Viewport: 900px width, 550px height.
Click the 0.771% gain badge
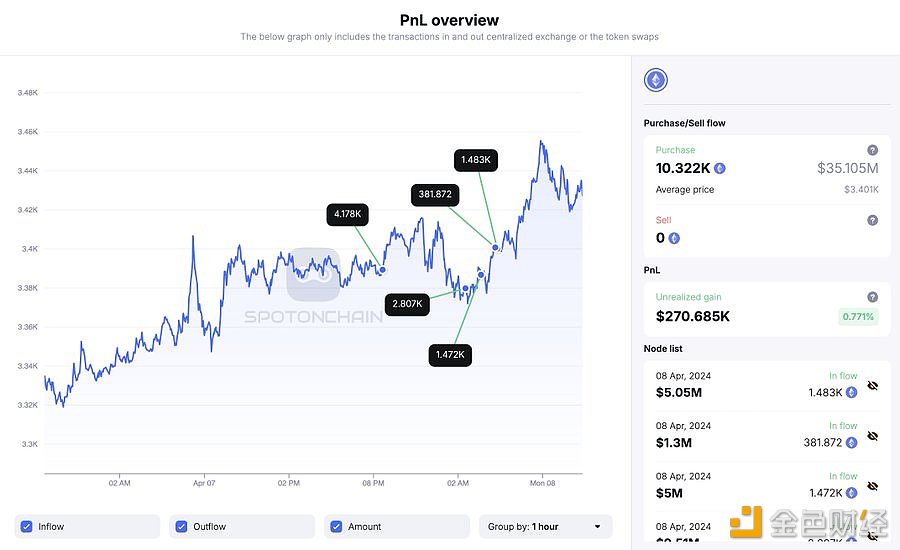coord(858,316)
